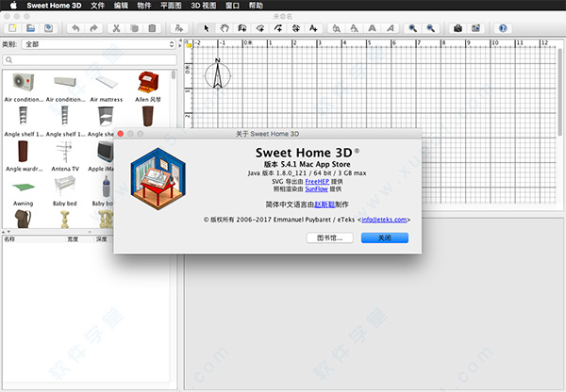Close the About Sweet Home 3D dialog via red button
The width and height of the screenshot is (566, 392).
pyautogui.click(x=121, y=134)
